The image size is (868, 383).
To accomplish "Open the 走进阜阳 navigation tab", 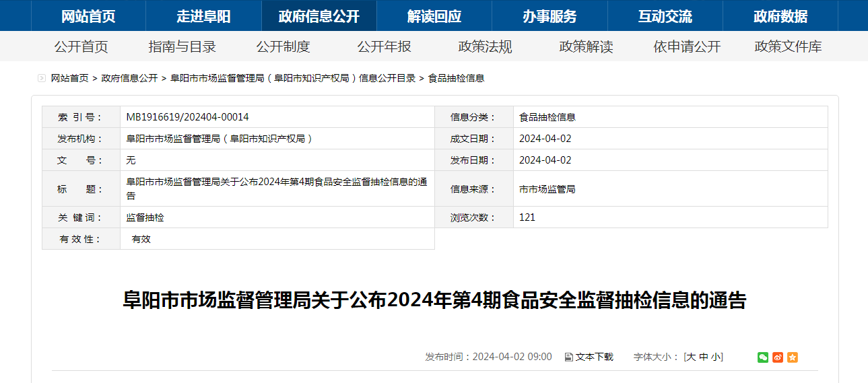I will [x=203, y=16].
